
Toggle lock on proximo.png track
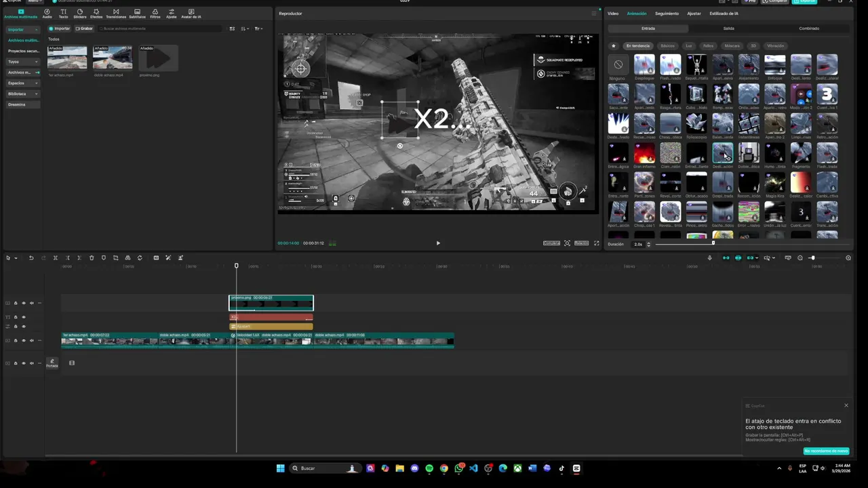(16, 303)
